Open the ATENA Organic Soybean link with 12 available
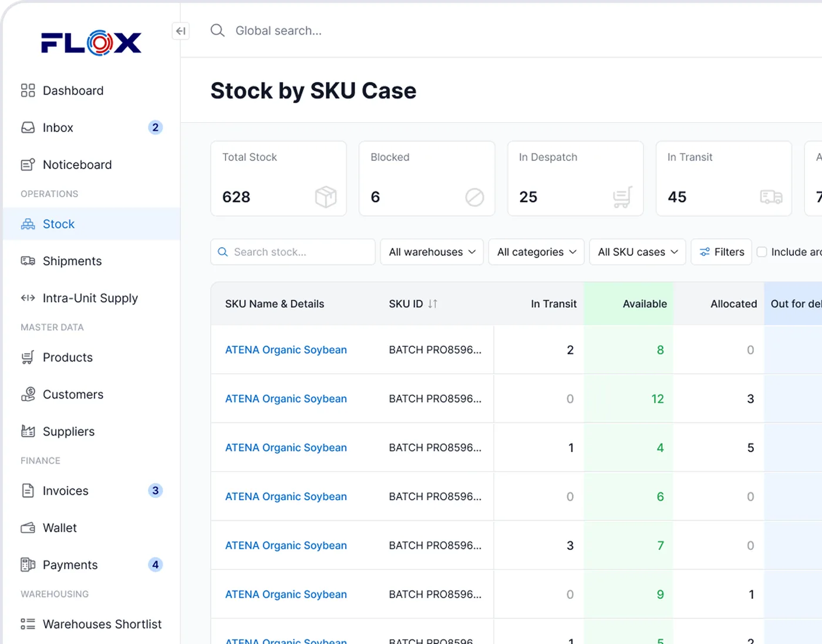This screenshot has height=644, width=822. click(286, 399)
